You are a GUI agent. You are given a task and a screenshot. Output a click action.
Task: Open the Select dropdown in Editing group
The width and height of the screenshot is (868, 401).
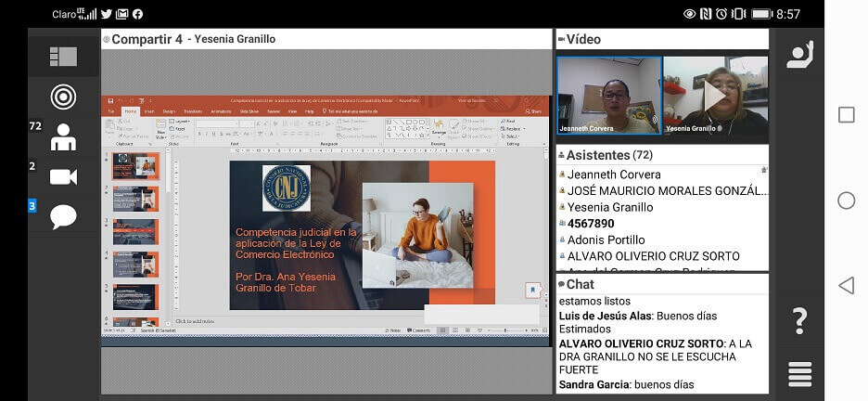[x=512, y=136]
